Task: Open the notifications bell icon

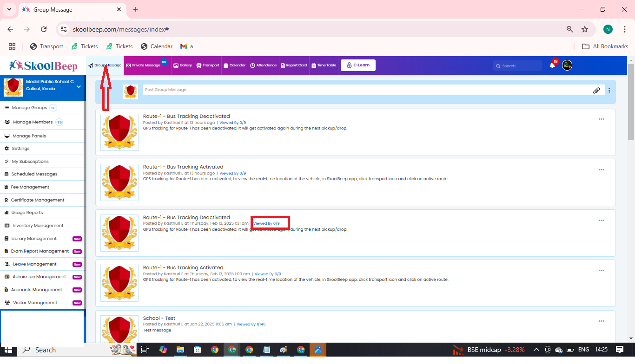Action: click(x=552, y=65)
